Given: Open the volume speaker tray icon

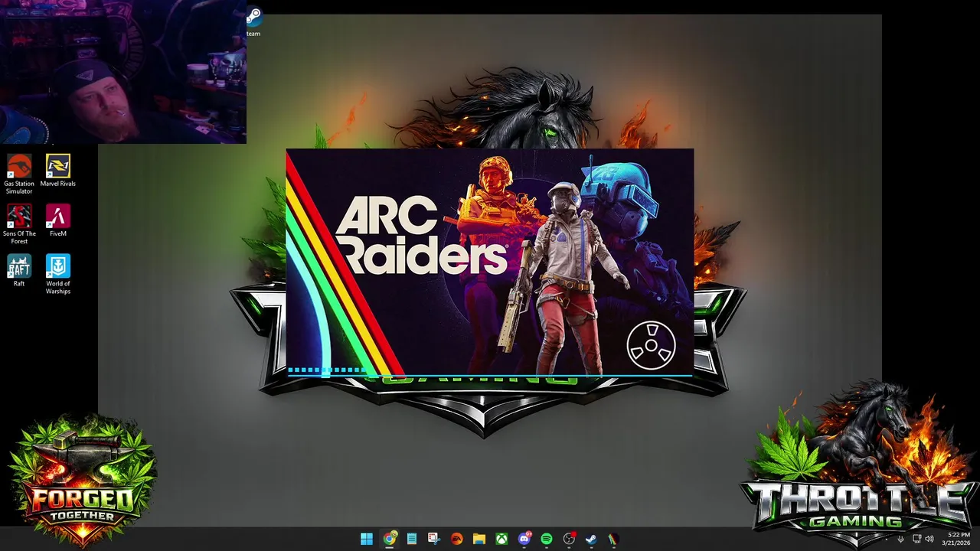Looking at the screenshot, I should [929, 539].
